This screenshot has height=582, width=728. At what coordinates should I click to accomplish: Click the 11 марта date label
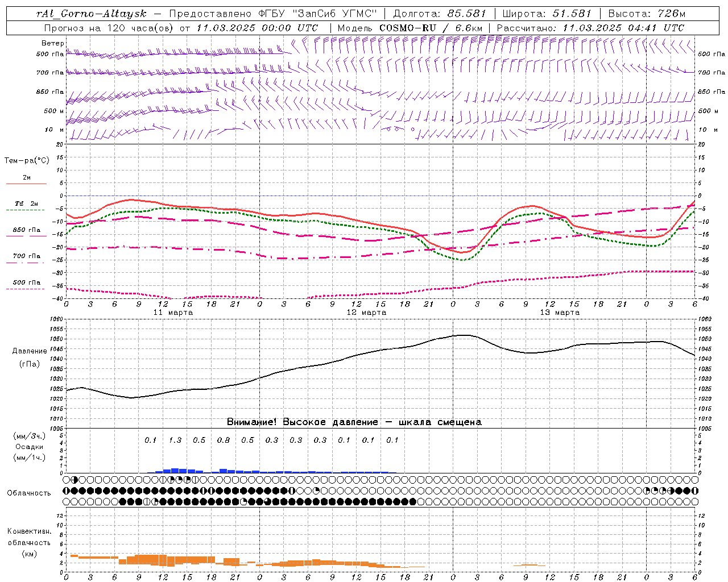pyautogui.click(x=173, y=313)
